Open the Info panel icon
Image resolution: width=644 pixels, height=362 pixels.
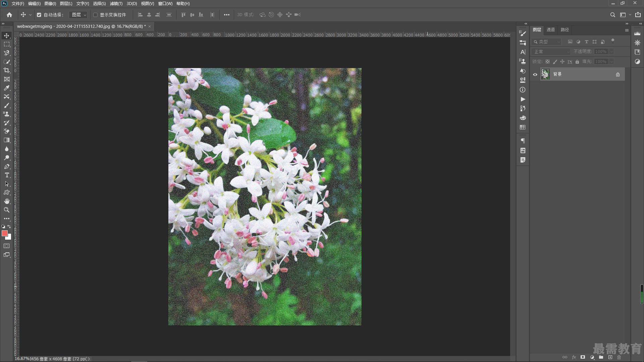coord(523,90)
